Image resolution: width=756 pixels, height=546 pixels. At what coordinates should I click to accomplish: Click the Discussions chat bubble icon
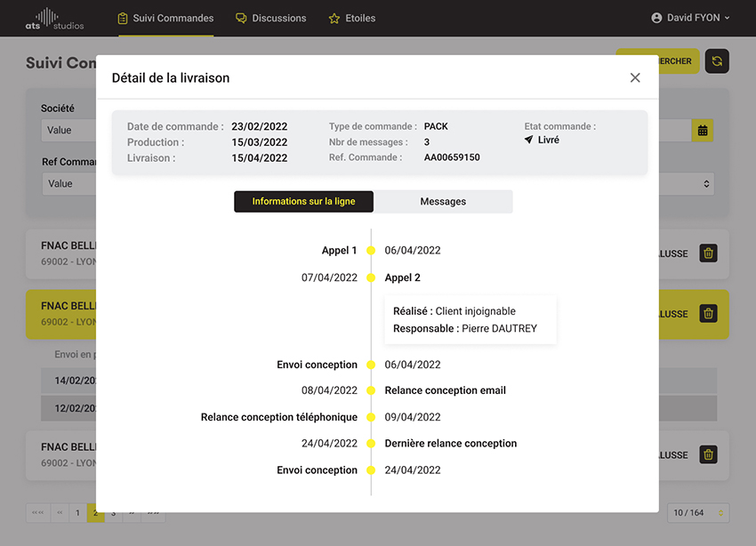241,19
